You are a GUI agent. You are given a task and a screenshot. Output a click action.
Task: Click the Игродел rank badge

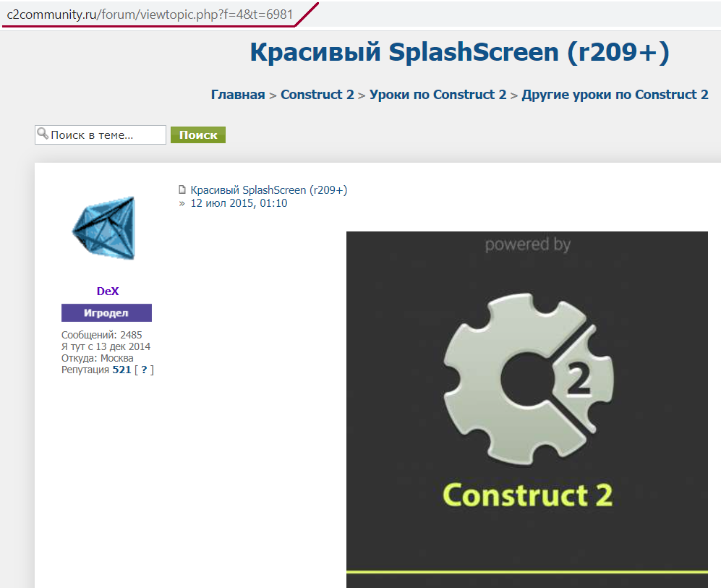pyautogui.click(x=107, y=312)
